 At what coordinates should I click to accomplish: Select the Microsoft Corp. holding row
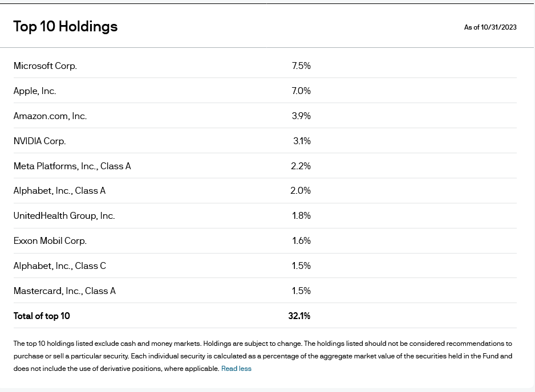pyautogui.click(x=265, y=66)
